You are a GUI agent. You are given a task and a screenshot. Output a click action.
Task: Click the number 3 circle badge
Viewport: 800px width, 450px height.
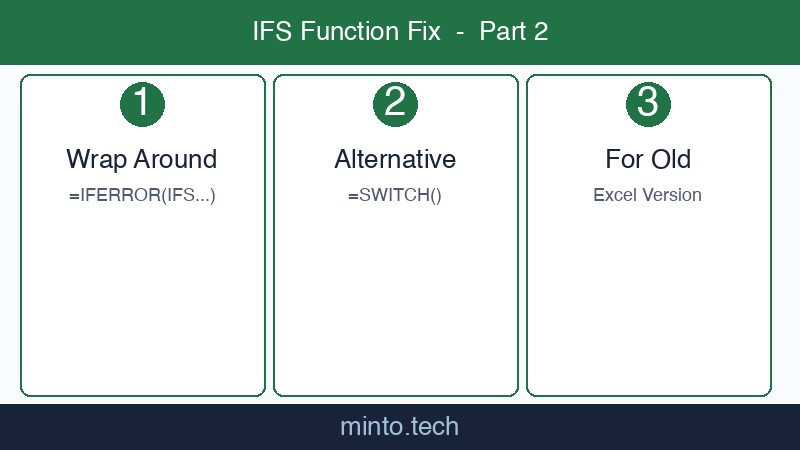648,104
